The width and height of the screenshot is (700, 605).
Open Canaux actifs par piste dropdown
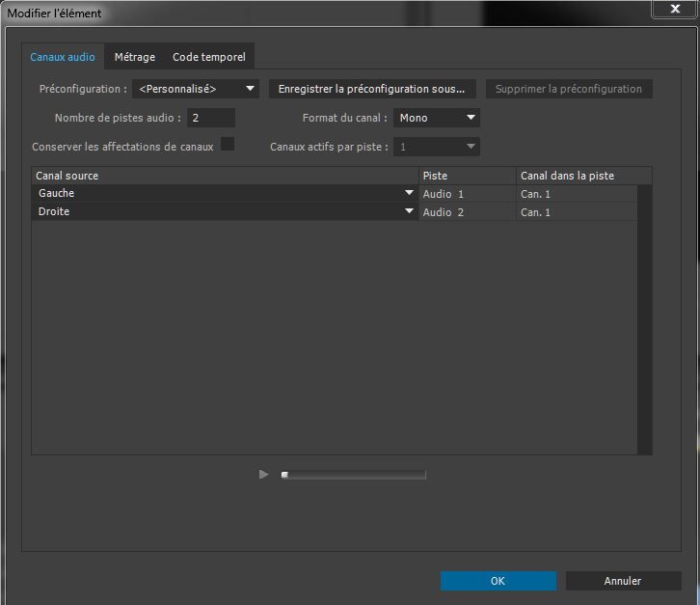[436, 147]
